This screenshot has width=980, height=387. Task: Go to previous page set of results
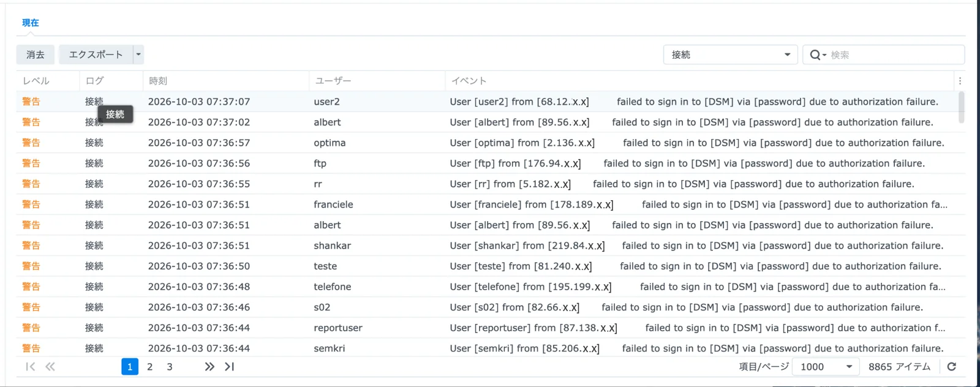tap(50, 367)
